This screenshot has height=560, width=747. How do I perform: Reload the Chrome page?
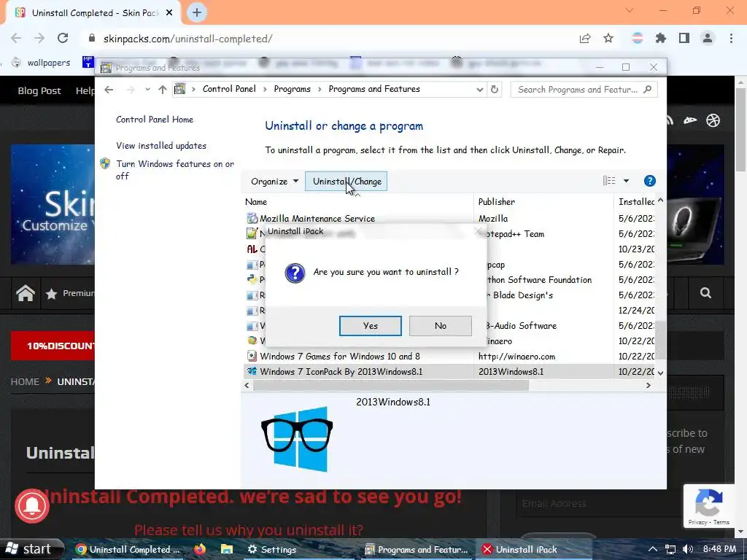click(63, 39)
